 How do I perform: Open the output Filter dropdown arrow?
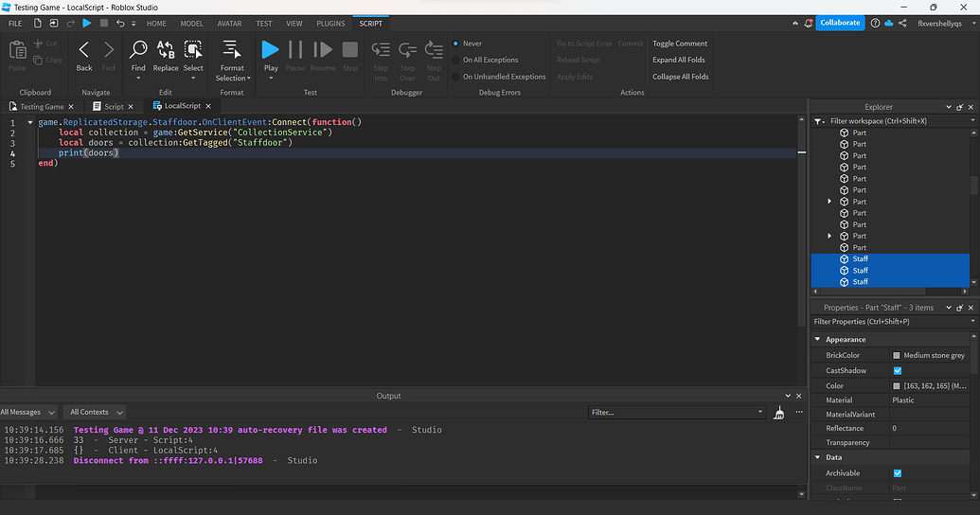coord(760,412)
